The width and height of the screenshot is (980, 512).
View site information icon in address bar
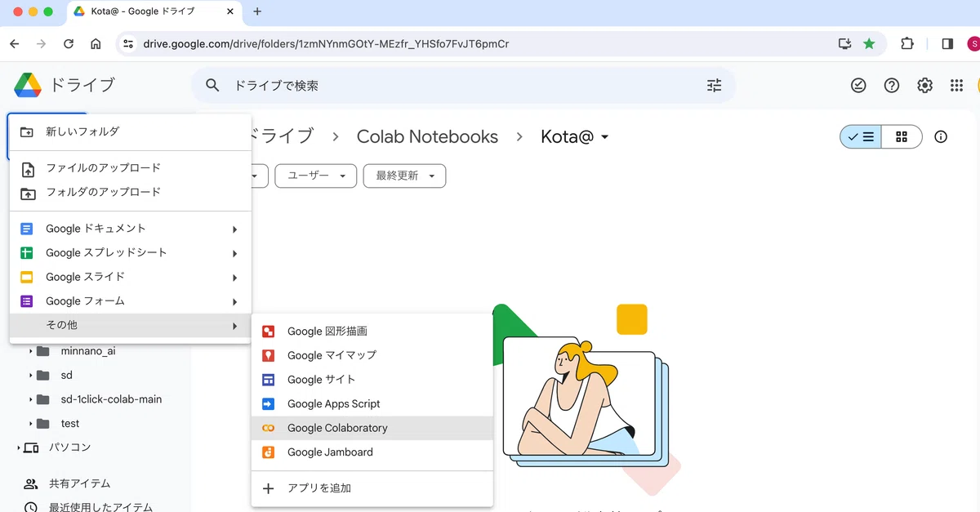128,43
